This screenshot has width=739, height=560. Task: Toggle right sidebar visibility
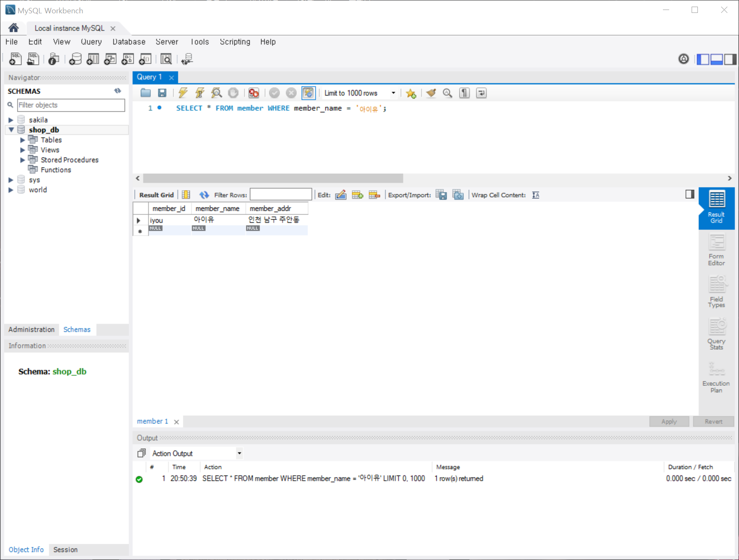pos(730,59)
